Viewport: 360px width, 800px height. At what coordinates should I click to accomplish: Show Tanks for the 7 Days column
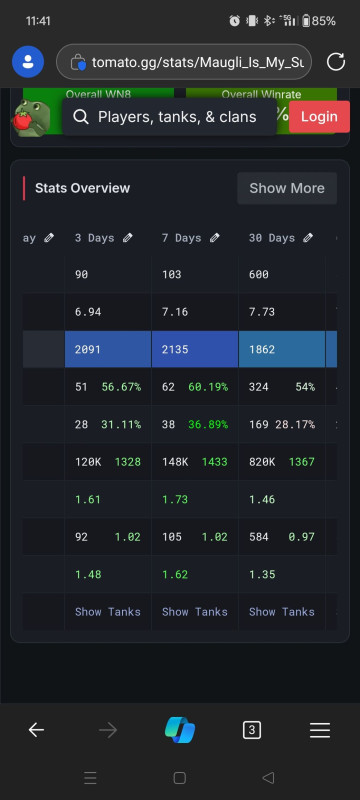tap(195, 612)
